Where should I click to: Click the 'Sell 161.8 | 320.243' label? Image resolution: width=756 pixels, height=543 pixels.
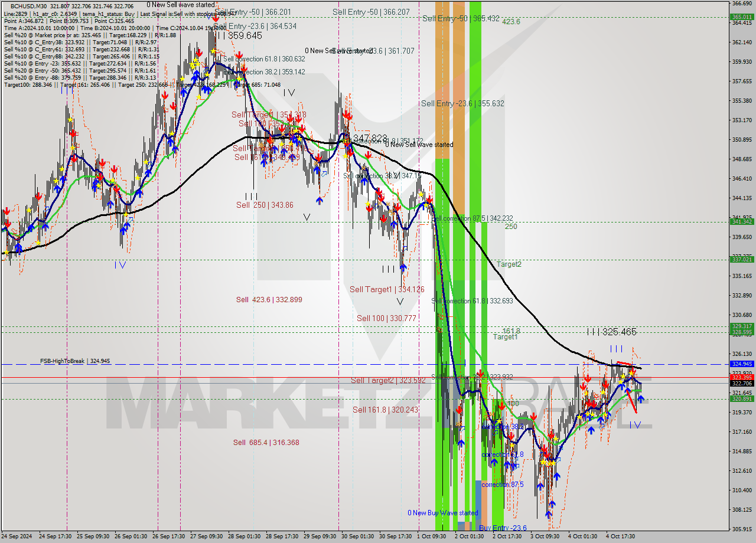[385, 410]
